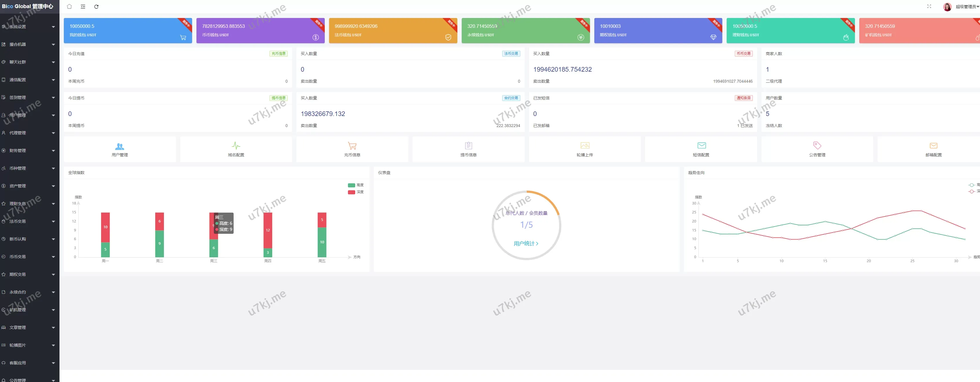Open 轮播上传 image icon shortcut
This screenshot has height=382, width=980.
click(584, 149)
